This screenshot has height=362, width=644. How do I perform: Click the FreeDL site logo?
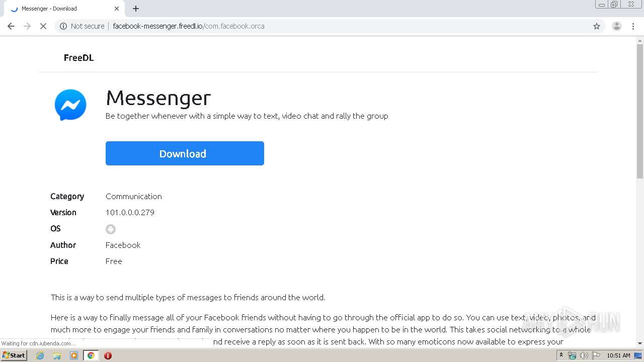click(78, 58)
